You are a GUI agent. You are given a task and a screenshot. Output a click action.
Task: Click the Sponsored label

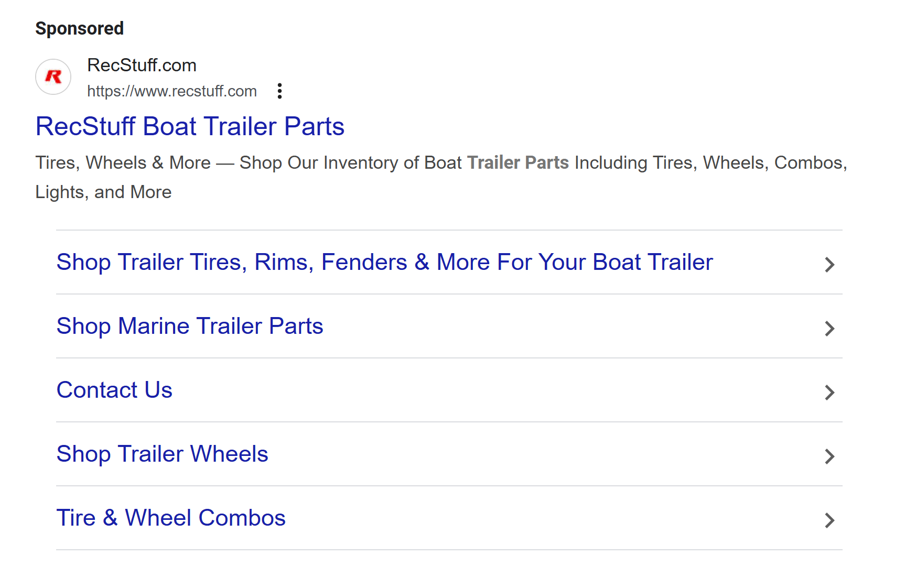pos(80,28)
